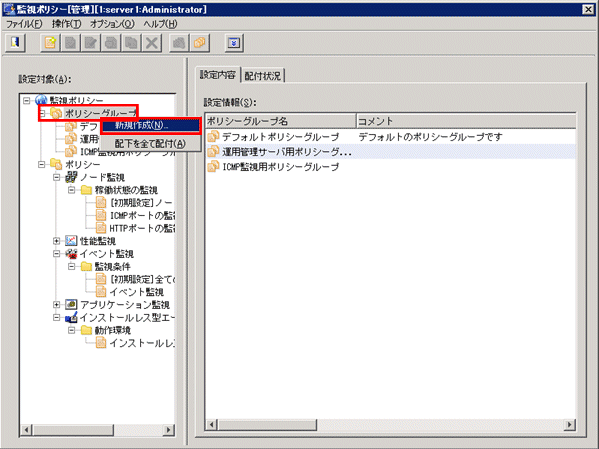Switch to the 配付状況 tab
The height and width of the screenshot is (449, 599).
pyautogui.click(x=263, y=75)
